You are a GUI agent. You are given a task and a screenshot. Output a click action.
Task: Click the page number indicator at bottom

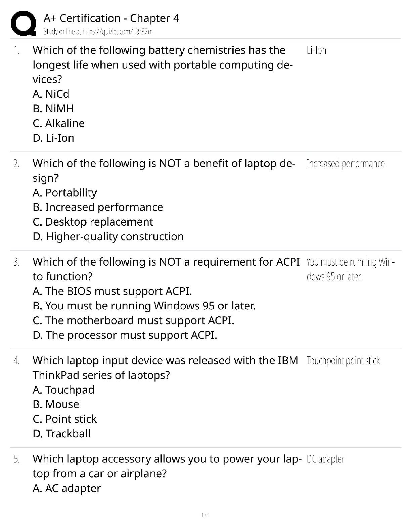pos(205,515)
